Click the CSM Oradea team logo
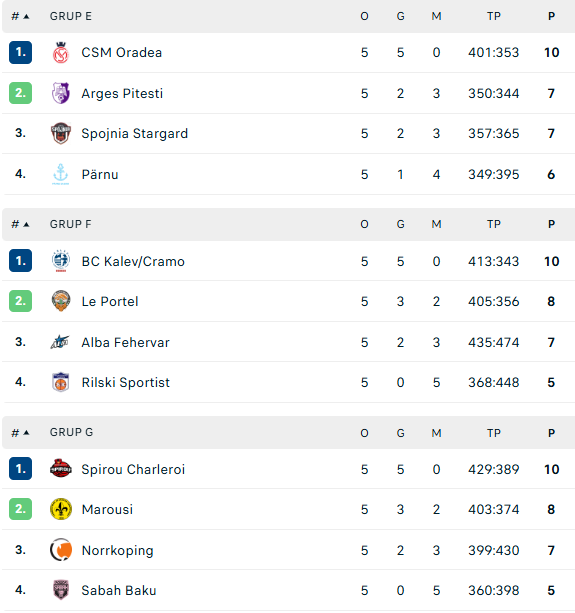The height and width of the screenshot is (613, 575). pyautogui.click(x=61, y=52)
